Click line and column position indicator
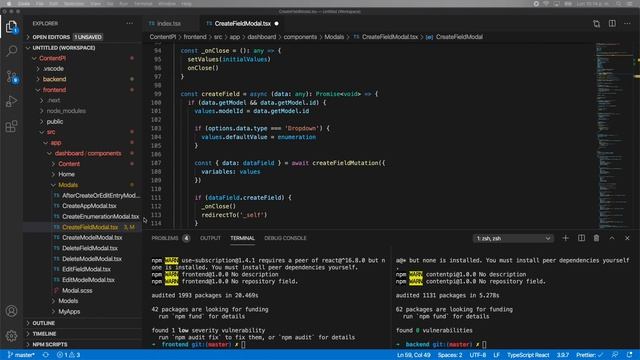Viewport: 640px width, 360px height. coord(413,355)
